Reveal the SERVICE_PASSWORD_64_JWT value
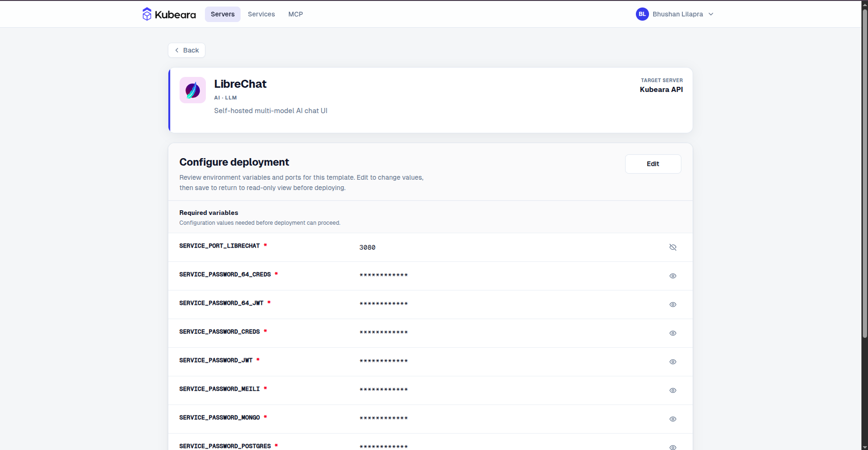The image size is (868, 450). point(673,305)
